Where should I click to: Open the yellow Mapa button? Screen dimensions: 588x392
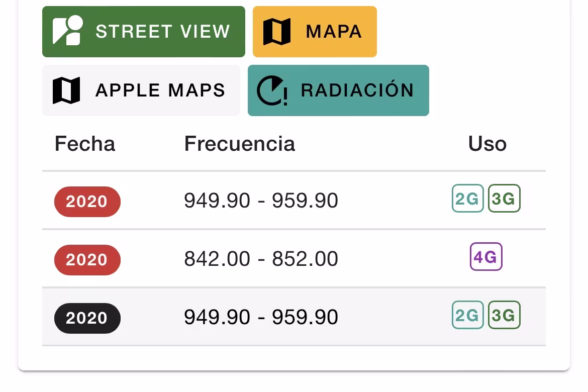[315, 32]
